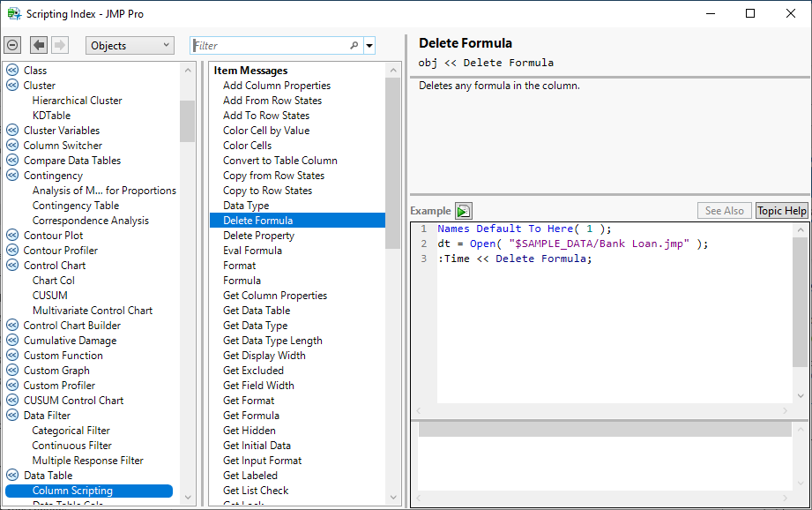Image resolution: width=812 pixels, height=510 pixels.
Task: Select KDTable in the object tree
Action: (51, 116)
